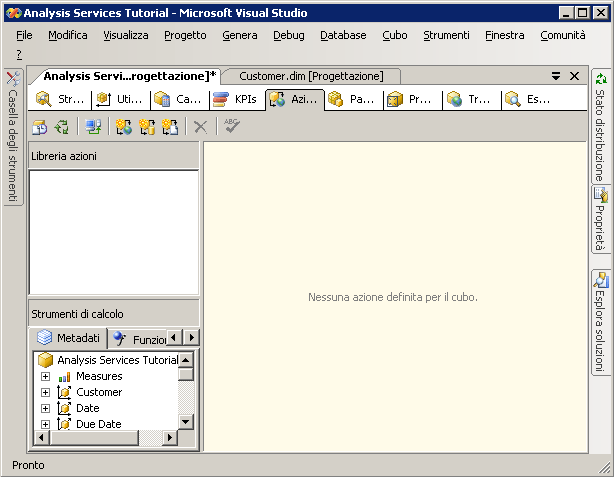
Task: Expand the Measures tree node
Action: (x=45, y=377)
